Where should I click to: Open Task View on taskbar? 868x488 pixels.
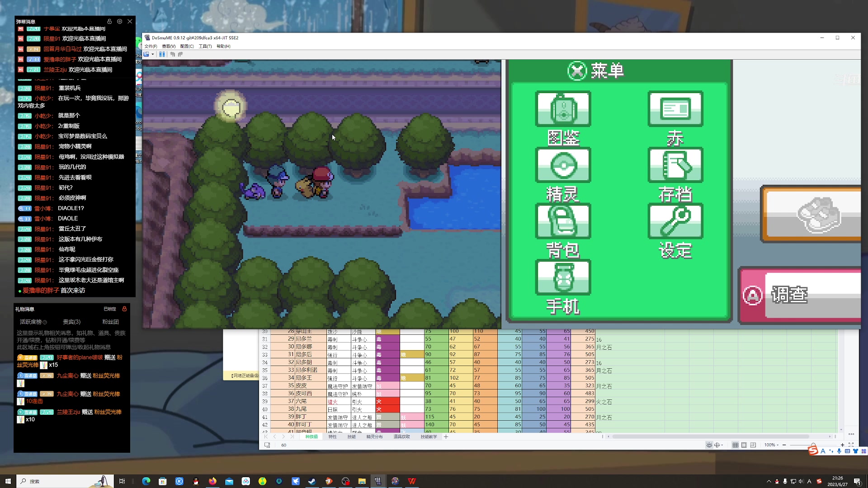[x=122, y=481]
